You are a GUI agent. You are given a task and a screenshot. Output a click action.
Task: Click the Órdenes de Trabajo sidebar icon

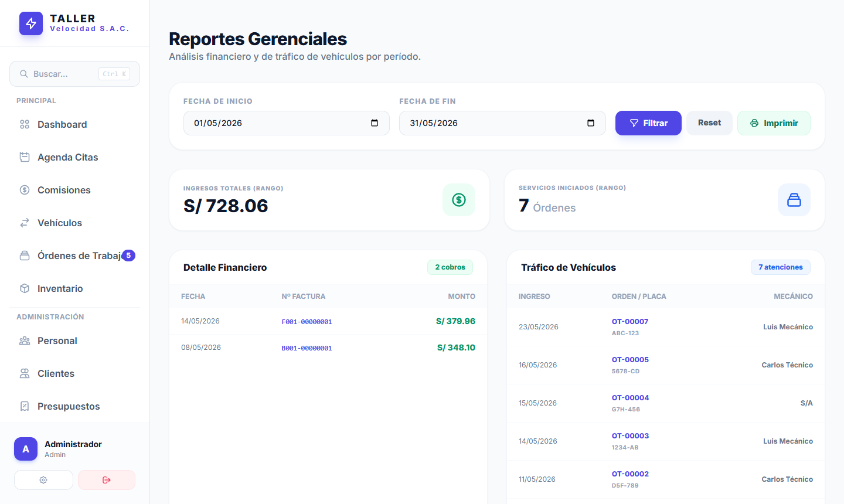point(25,256)
